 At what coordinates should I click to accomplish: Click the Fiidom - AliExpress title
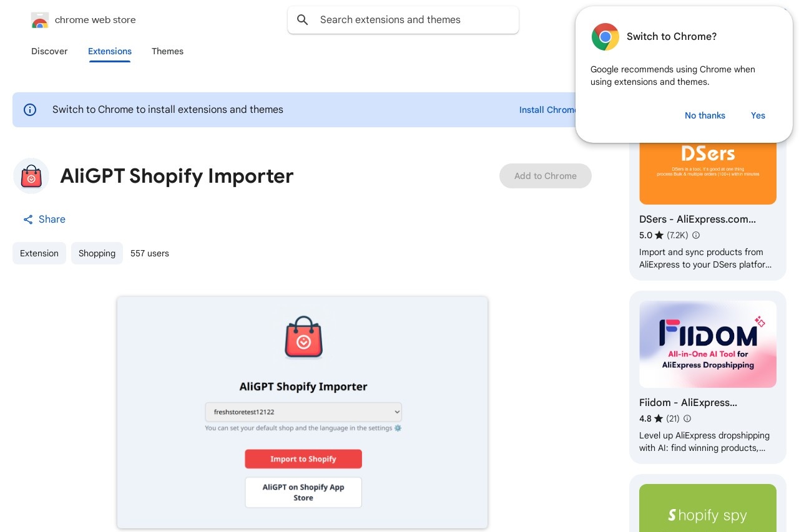pos(688,403)
